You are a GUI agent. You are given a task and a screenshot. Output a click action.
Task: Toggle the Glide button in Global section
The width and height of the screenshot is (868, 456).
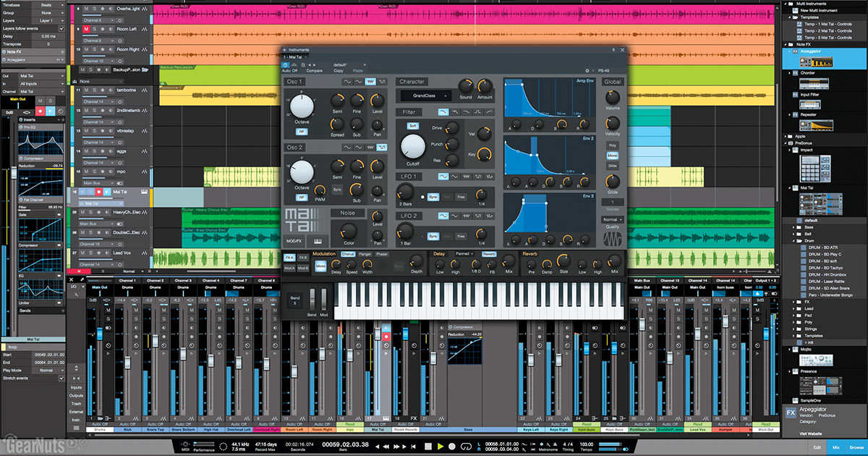[x=612, y=166]
